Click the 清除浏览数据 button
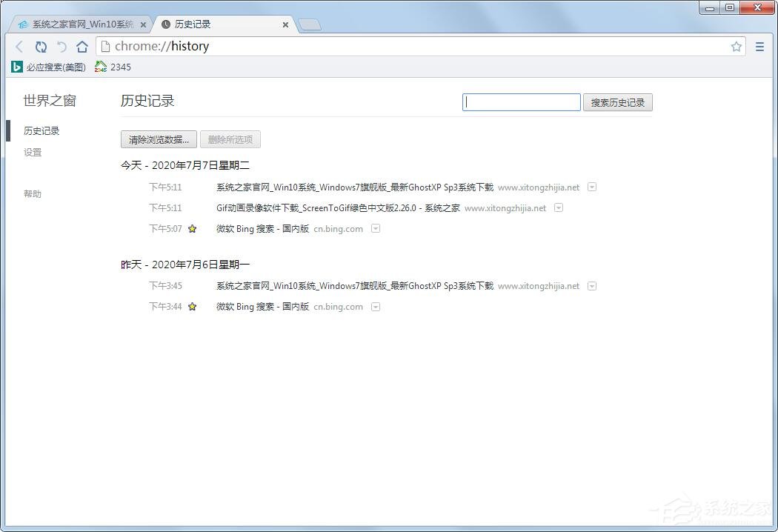Image resolution: width=778 pixels, height=532 pixels. tap(158, 139)
